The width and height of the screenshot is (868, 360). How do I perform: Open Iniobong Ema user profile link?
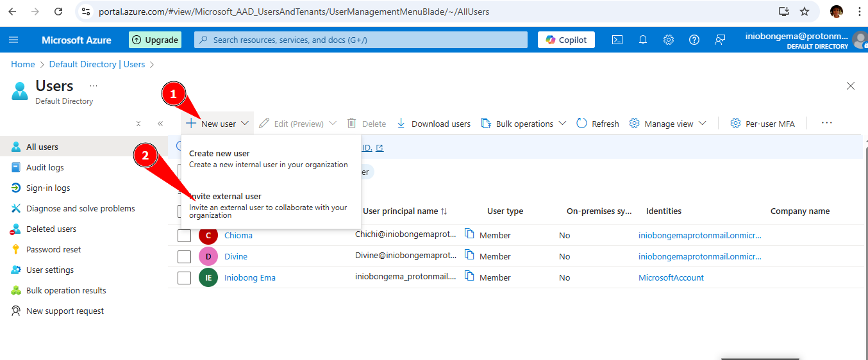point(250,277)
